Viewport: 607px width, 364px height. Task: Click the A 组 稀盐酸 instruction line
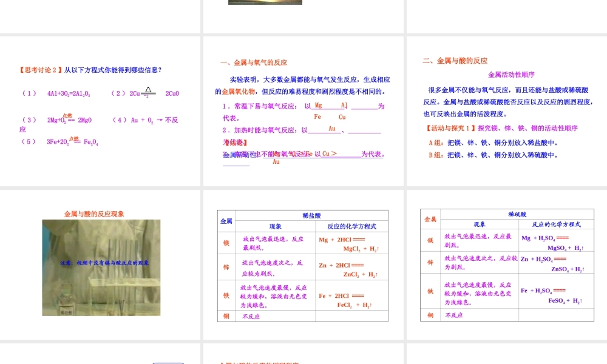(x=493, y=143)
